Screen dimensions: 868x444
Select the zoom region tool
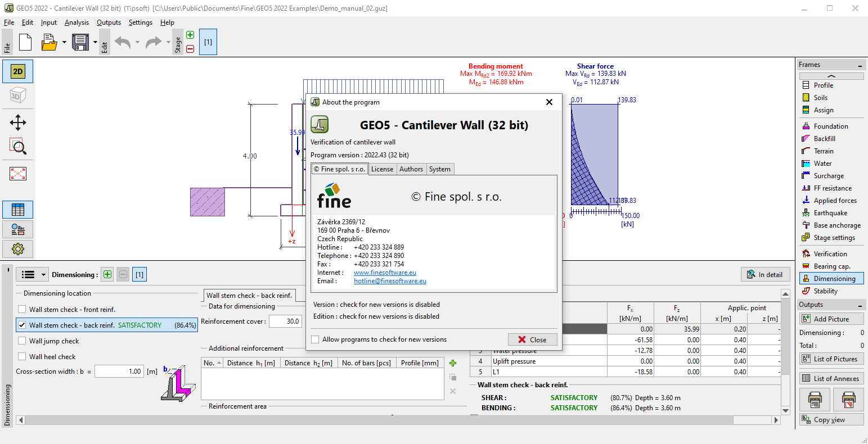click(x=18, y=147)
